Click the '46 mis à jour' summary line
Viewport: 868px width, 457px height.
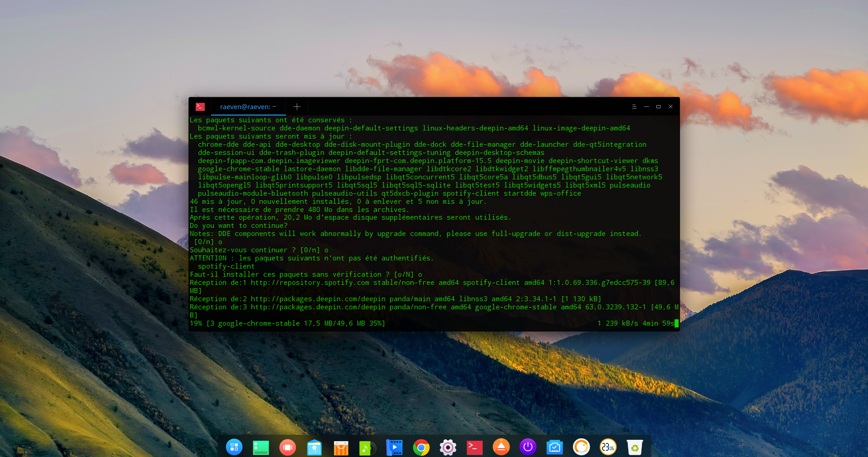[x=338, y=202]
